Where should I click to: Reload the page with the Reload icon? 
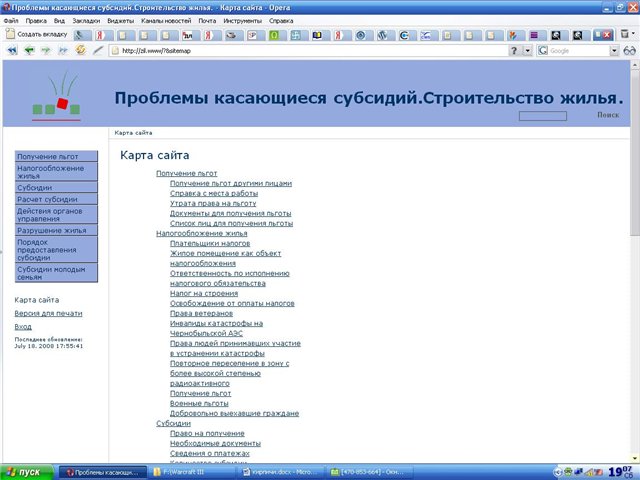tap(80, 50)
